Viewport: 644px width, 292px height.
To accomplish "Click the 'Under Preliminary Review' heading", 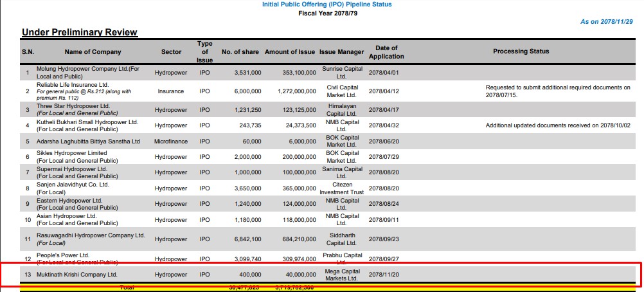I will pyautogui.click(x=80, y=32).
